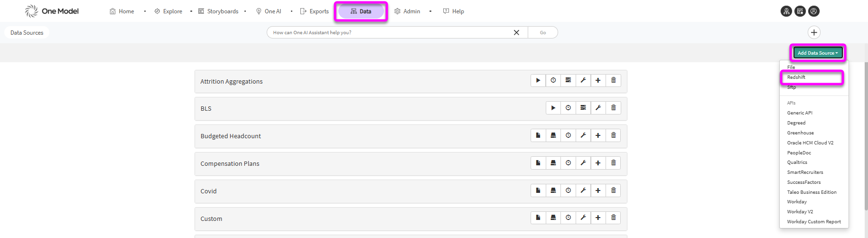
Task: Click the Data Sources breadcrumb button
Action: pos(27,32)
